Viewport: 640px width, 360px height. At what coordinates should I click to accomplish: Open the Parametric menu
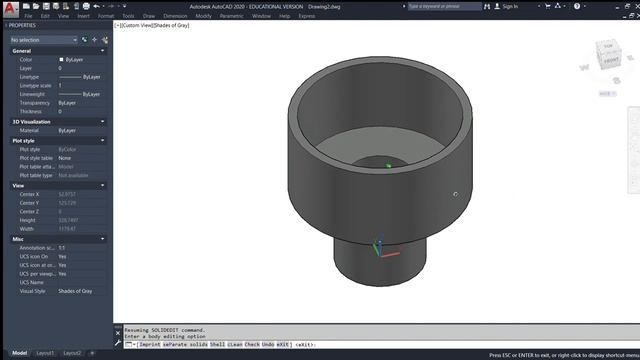pyautogui.click(x=231, y=16)
